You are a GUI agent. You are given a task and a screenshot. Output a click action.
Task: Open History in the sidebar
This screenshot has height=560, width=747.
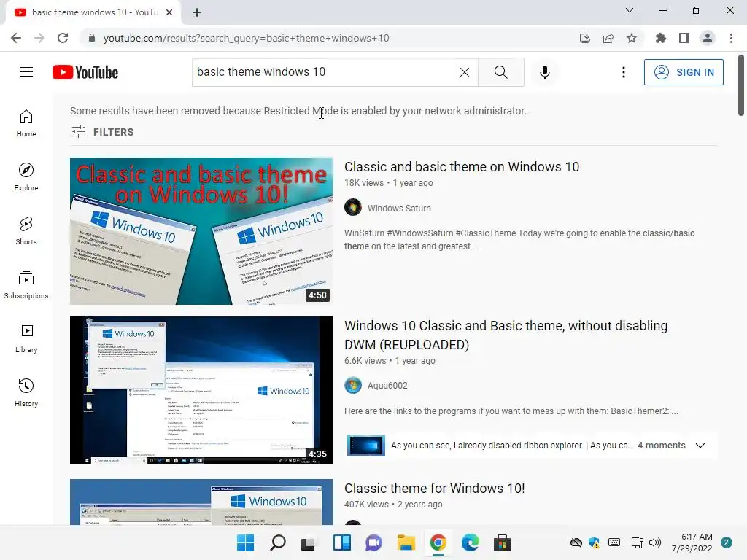pyautogui.click(x=26, y=393)
